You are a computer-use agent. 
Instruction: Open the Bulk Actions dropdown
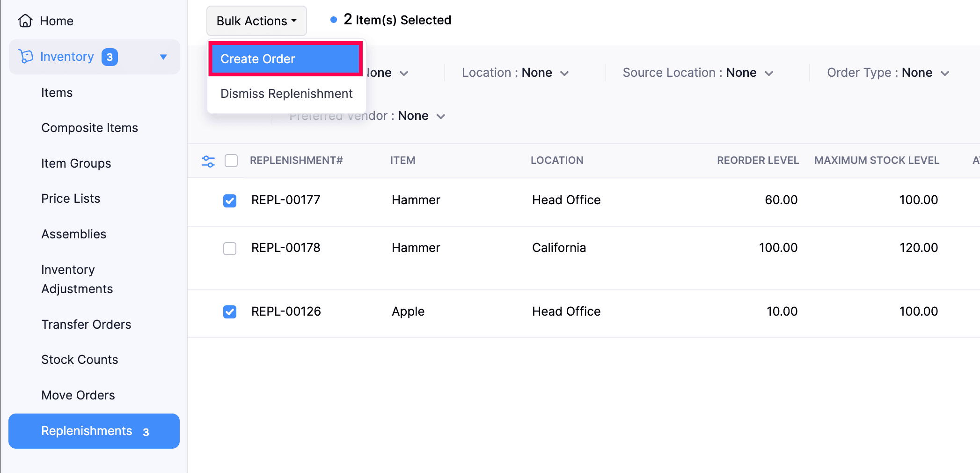(256, 21)
